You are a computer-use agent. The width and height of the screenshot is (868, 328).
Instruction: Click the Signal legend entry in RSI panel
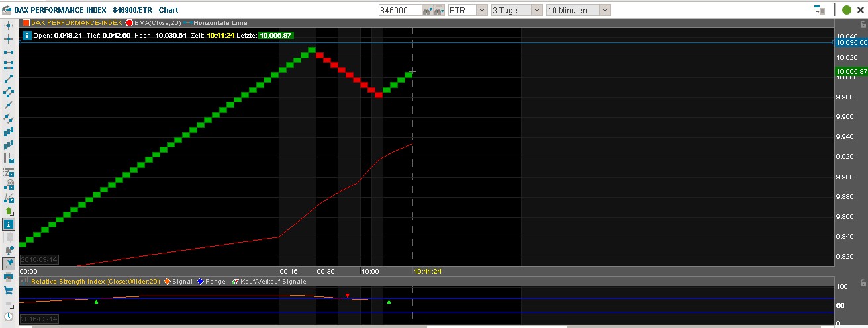pos(177,282)
